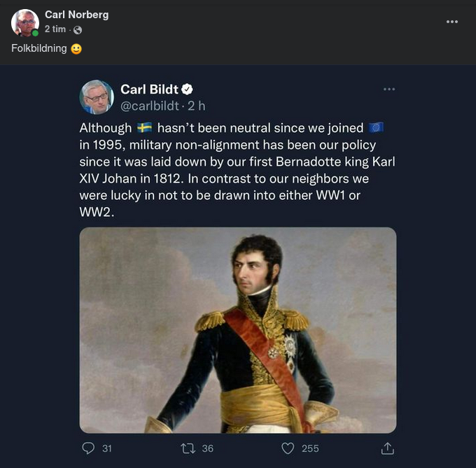This screenshot has height=468, width=476.
Task: Click the share upload icon
Action: (388, 448)
